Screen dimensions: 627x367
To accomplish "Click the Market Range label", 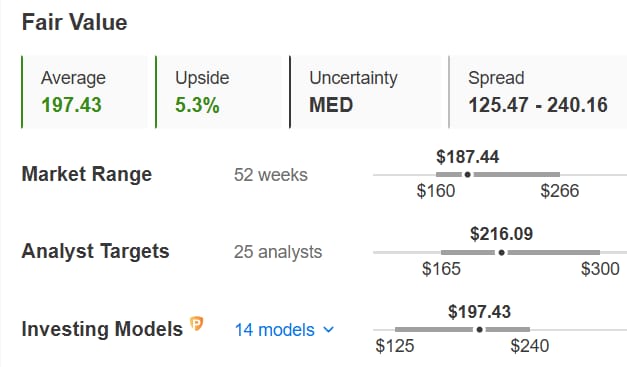I will click(x=87, y=174).
